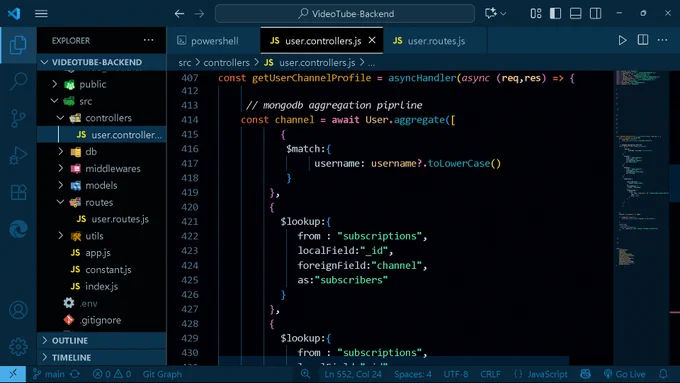Open the Copilot chat icon
The height and width of the screenshot is (383, 680).
point(490,13)
